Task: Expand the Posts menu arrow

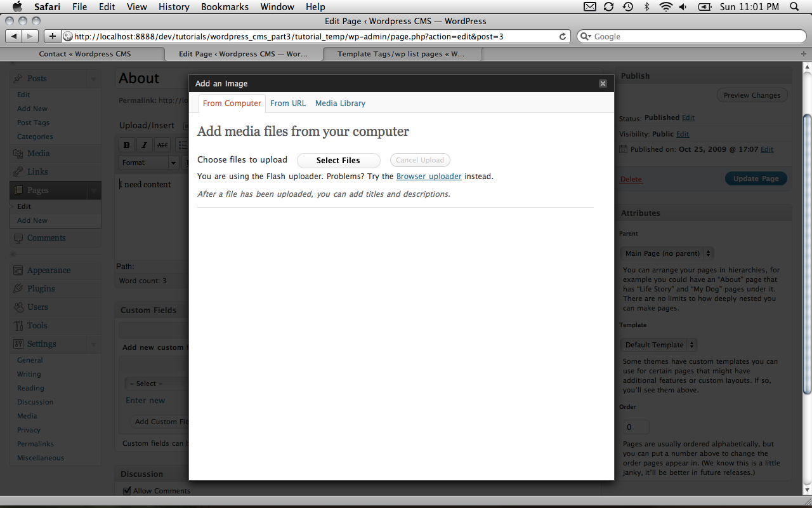Action: point(94,79)
